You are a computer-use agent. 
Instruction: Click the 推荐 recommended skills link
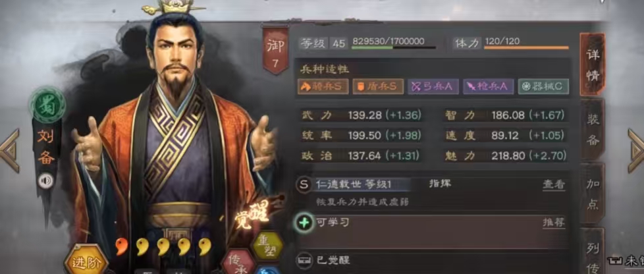pos(553,223)
